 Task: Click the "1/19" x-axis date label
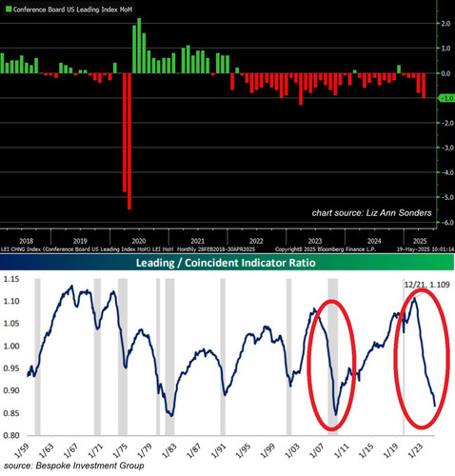pos(390,450)
